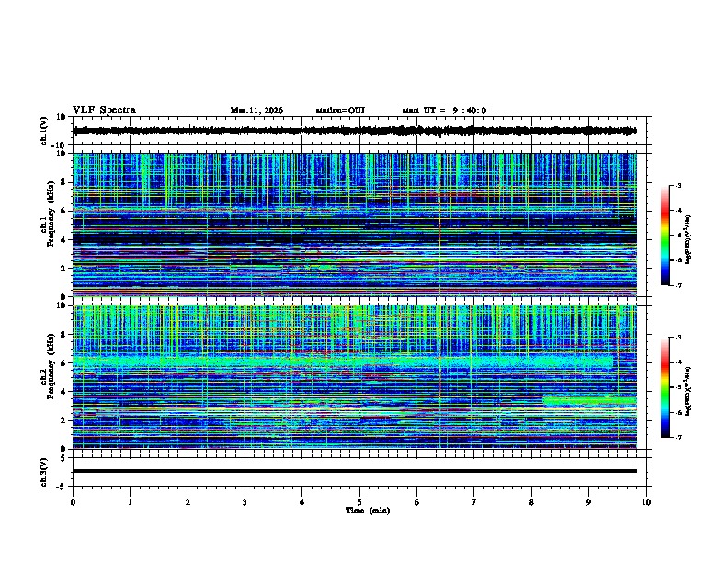Click the ch.1 voltage waveform trace
Image resolution: width=728 pixels, height=563 pixels.
[355, 131]
